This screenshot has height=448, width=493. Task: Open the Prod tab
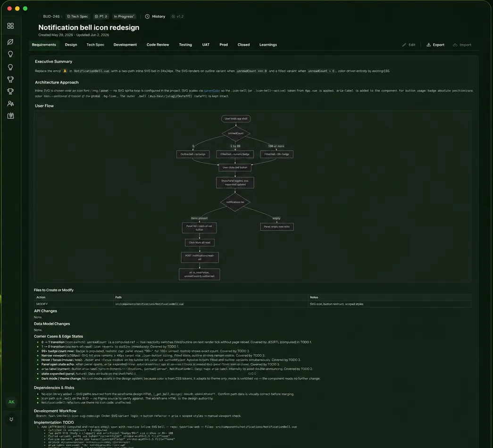point(224,45)
